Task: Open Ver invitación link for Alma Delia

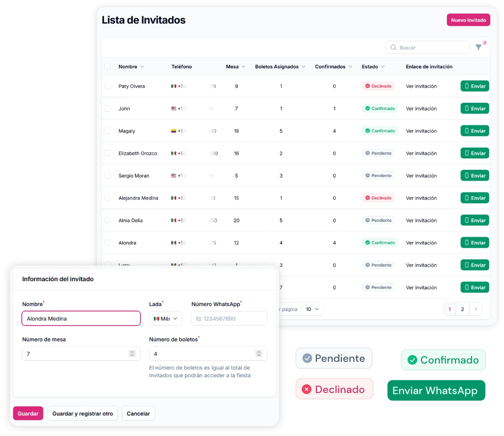Action: click(x=421, y=220)
